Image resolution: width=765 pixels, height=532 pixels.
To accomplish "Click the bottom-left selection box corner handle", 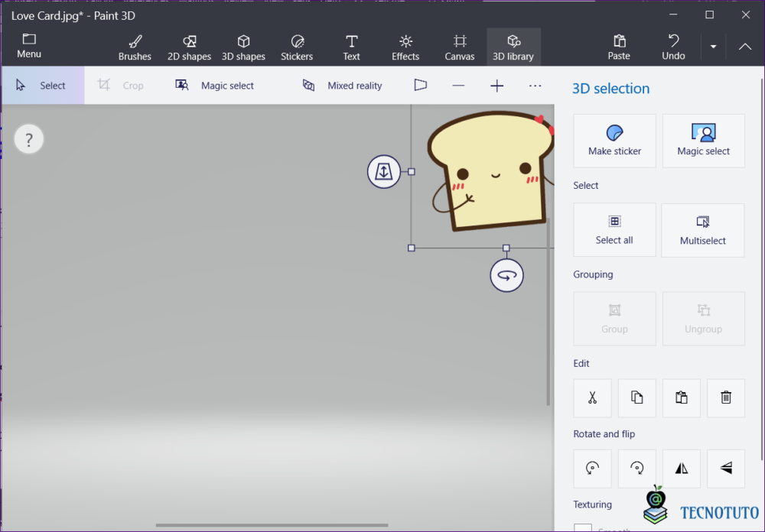I will [x=412, y=248].
